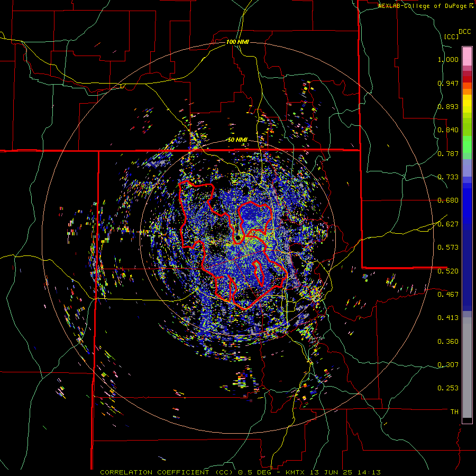Select the 0.840 legend value
The width and height of the screenshot is (476, 476).
(x=448, y=130)
